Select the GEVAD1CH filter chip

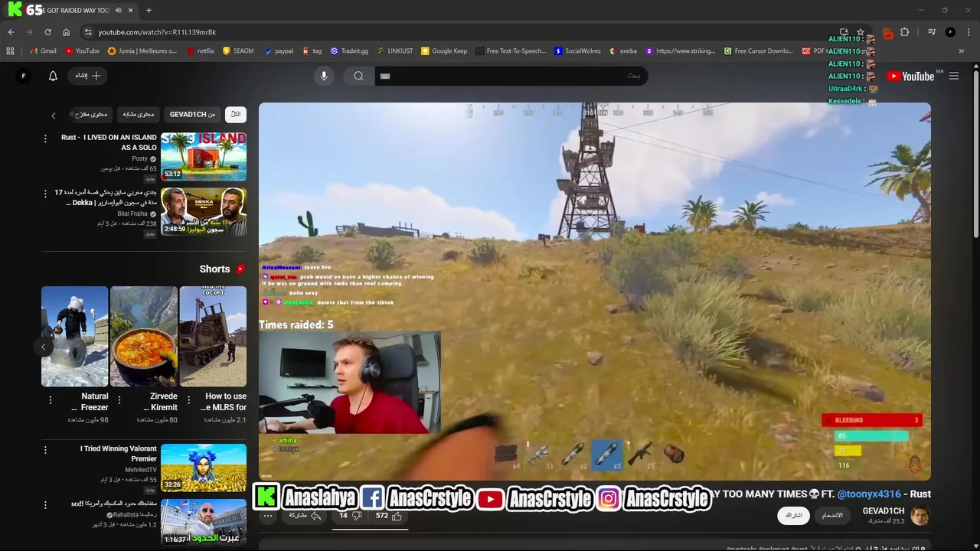192,114
